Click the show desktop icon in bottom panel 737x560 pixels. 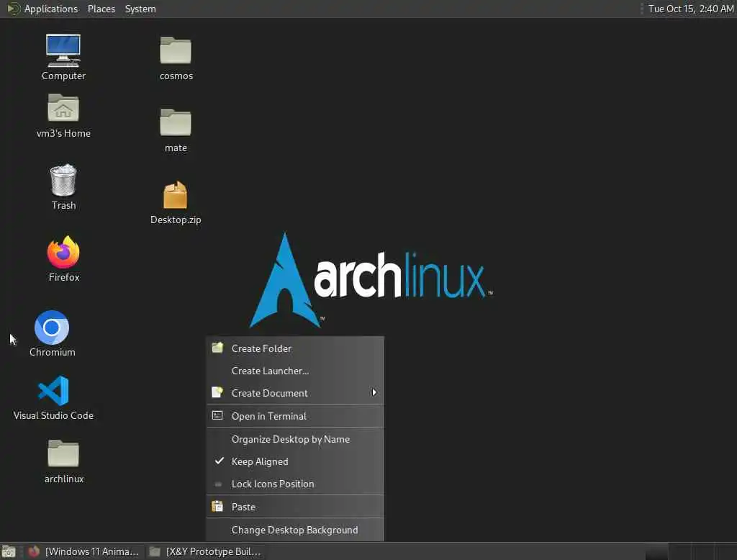pyautogui.click(x=9, y=551)
